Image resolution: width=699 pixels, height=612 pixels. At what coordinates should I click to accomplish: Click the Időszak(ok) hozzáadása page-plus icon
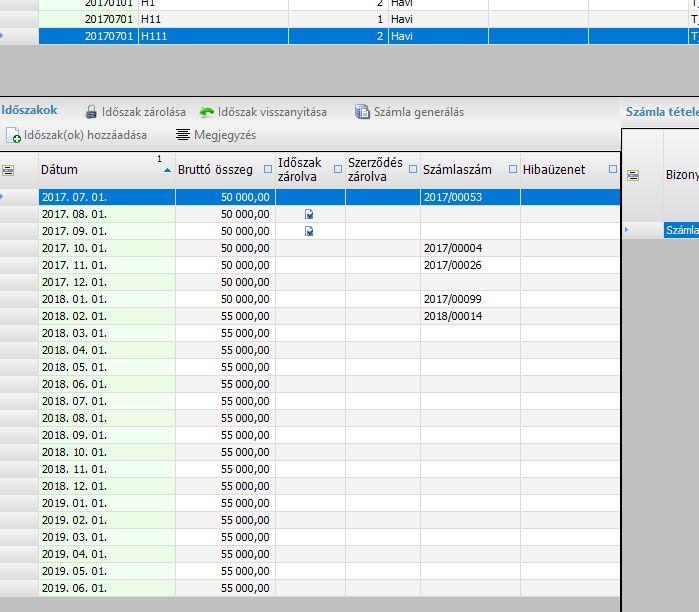click(x=13, y=135)
